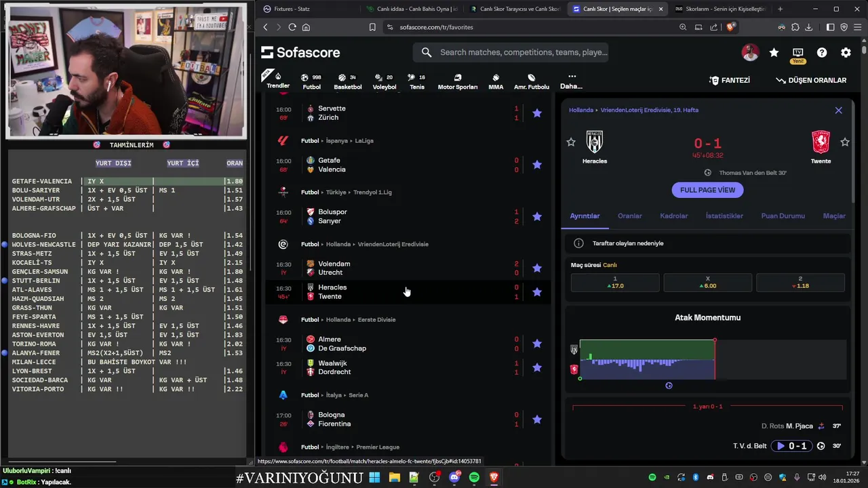Click the goal marker below momentum graph
The width and height of the screenshot is (868, 488).
tap(669, 386)
